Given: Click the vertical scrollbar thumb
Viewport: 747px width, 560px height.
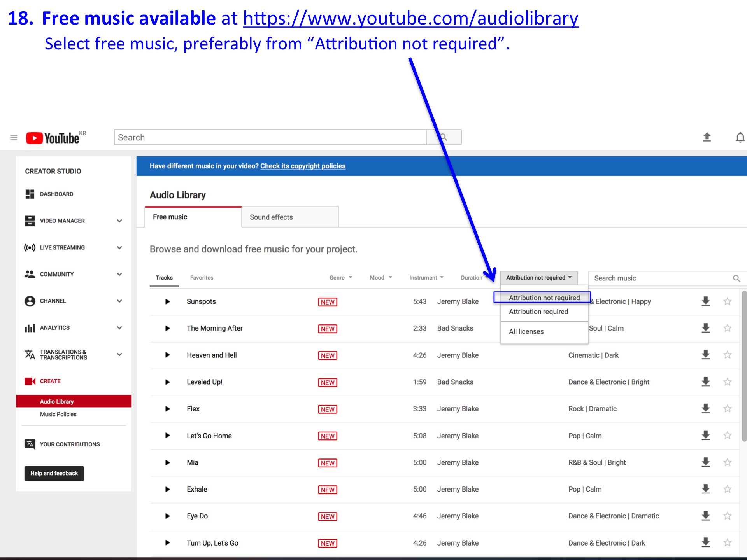Looking at the screenshot, I should point(744,366).
